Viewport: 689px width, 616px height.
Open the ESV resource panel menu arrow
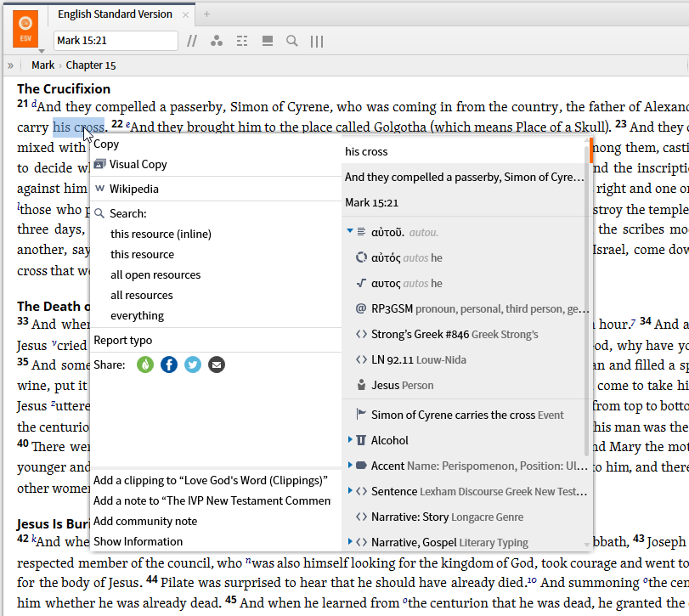(42, 52)
